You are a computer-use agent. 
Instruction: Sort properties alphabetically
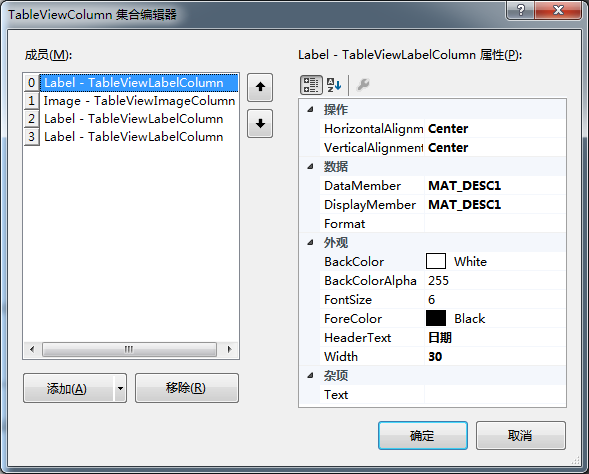point(334,85)
